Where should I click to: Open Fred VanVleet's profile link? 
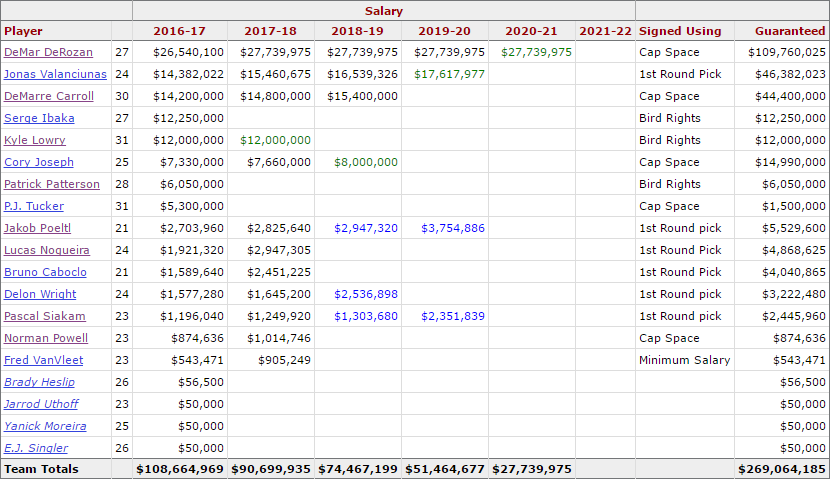tap(43, 360)
